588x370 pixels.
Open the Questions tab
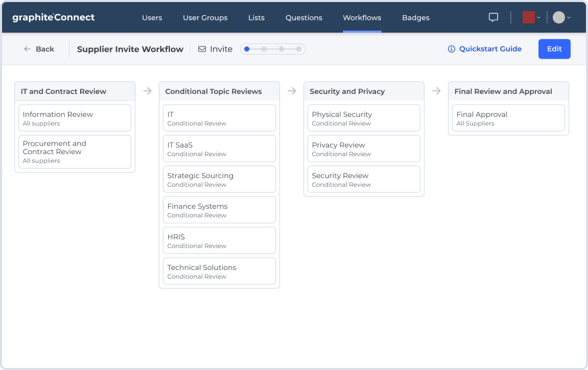(304, 17)
